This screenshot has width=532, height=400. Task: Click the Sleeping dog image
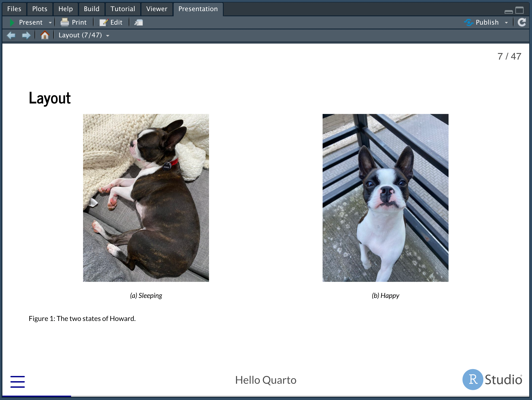pyautogui.click(x=146, y=198)
